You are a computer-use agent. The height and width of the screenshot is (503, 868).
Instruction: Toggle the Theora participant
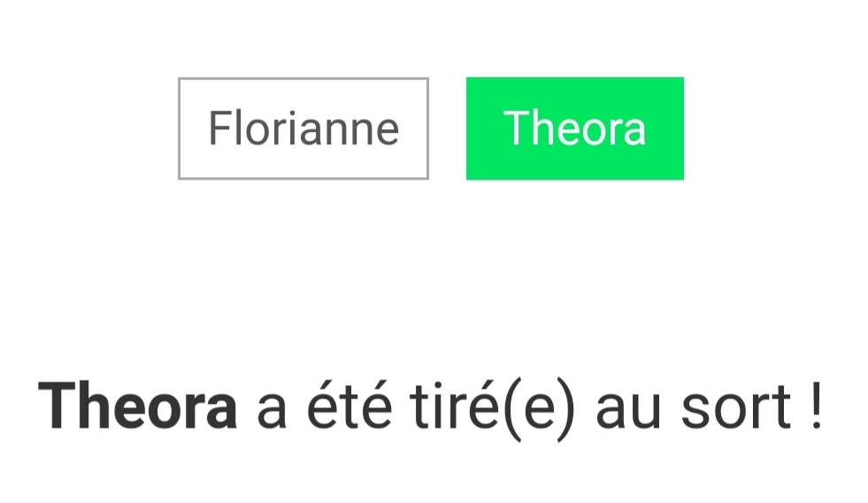coord(574,129)
